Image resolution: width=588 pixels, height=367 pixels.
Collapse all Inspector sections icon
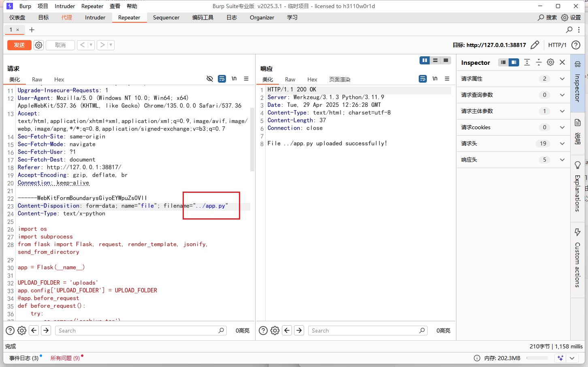539,62
